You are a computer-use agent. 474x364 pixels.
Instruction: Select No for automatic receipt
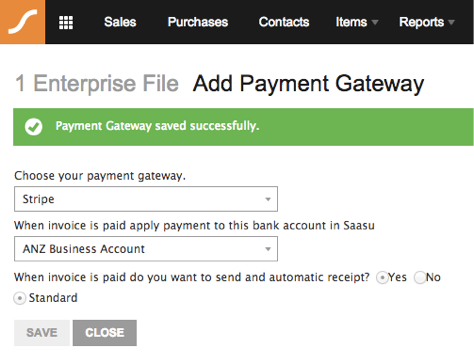click(x=420, y=278)
